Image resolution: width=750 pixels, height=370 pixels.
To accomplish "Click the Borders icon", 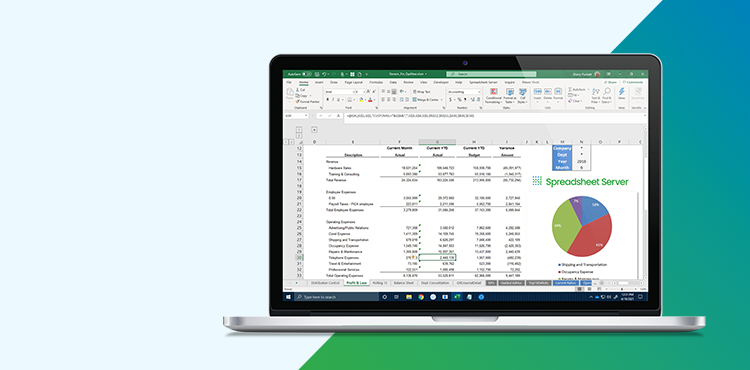I will (x=350, y=99).
